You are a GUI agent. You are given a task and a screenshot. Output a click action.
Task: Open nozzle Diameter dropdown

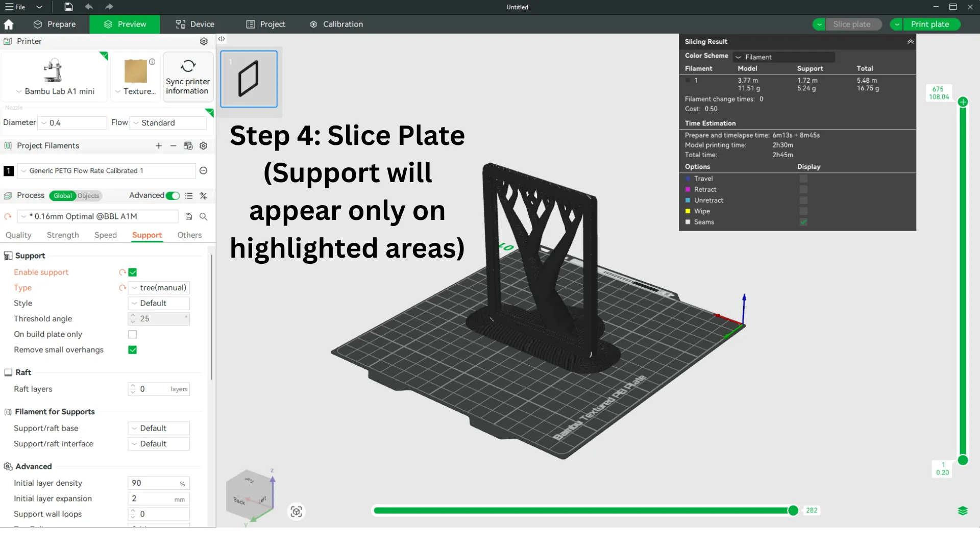[72, 123]
